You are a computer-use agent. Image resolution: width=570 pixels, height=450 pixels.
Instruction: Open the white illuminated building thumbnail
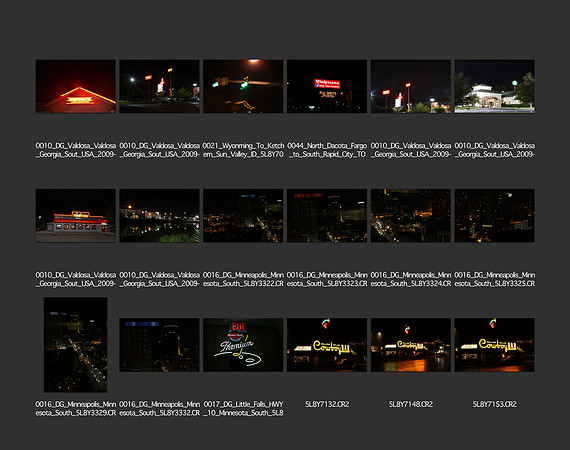(494, 86)
